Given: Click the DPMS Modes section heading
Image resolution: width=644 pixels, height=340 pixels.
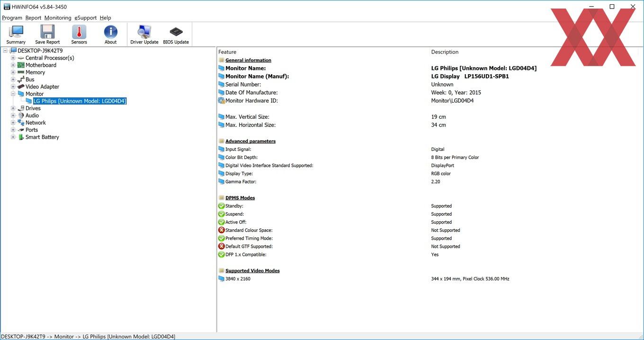Looking at the screenshot, I should [240, 198].
